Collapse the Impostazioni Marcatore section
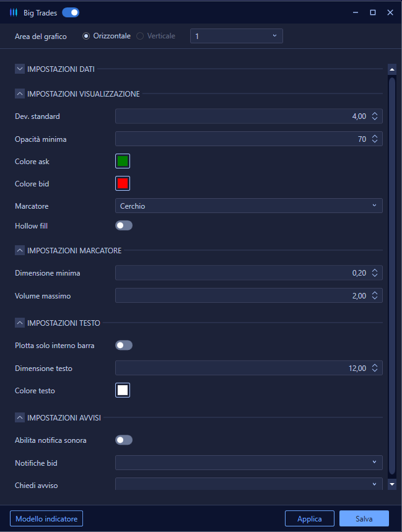Screen dimensions: 402x532 pos(20,250)
